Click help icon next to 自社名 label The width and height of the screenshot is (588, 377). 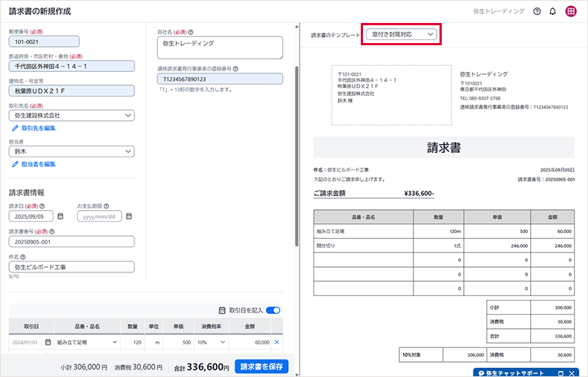(191, 33)
